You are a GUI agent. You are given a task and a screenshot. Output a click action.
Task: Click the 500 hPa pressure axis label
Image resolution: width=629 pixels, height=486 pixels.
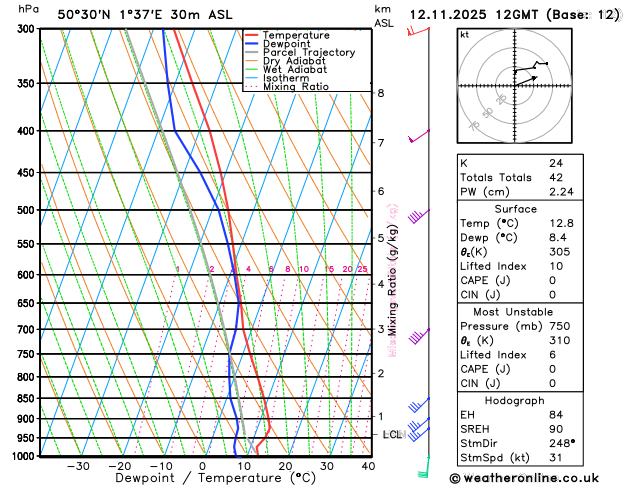tap(26, 210)
